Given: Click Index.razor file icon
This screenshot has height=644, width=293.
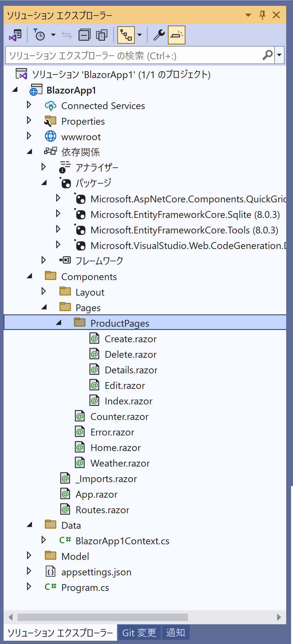Looking at the screenshot, I should click(94, 401).
